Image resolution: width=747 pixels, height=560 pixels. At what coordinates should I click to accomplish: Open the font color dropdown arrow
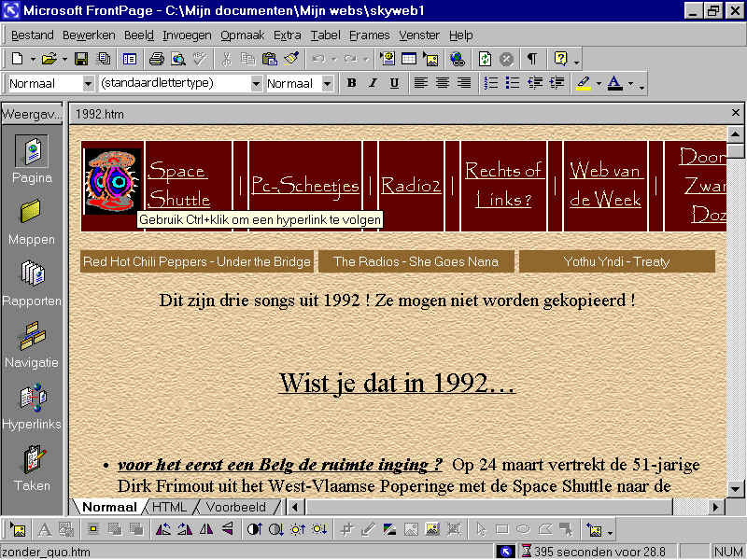click(x=630, y=84)
